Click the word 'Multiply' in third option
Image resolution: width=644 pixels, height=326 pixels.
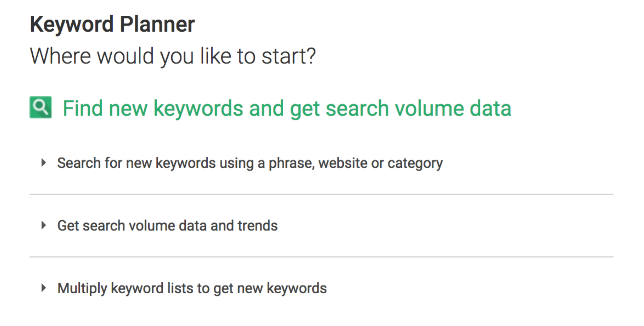[82, 289]
